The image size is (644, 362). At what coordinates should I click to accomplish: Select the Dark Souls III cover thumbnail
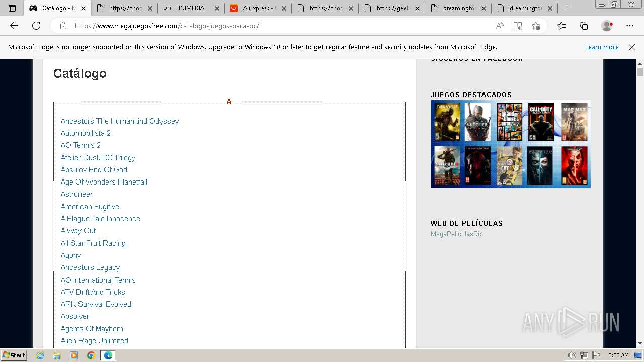[447, 122]
